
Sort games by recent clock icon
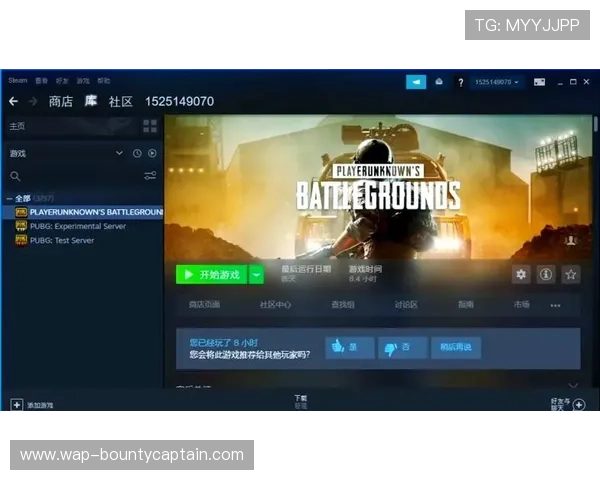click(x=137, y=153)
